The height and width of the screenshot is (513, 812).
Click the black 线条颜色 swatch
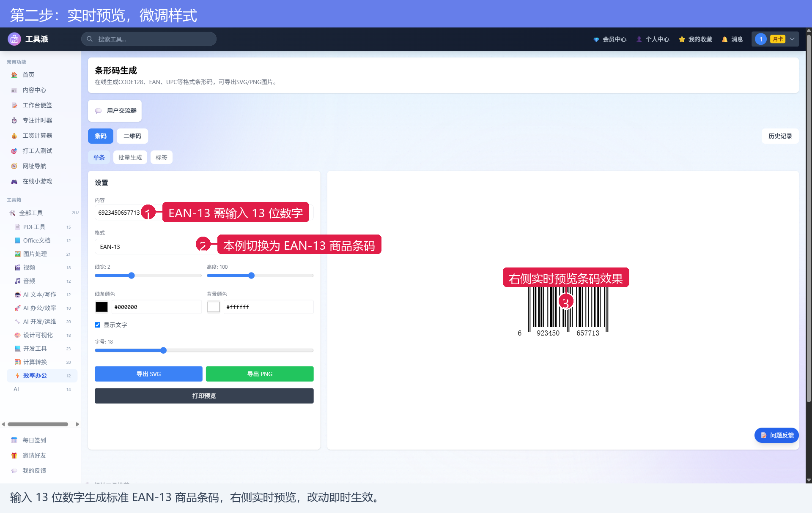101,307
